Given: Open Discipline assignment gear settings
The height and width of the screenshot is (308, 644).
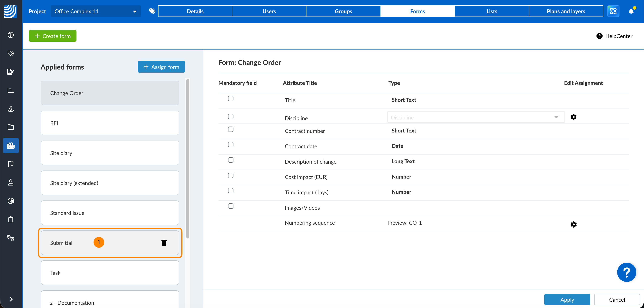Looking at the screenshot, I should point(573,117).
